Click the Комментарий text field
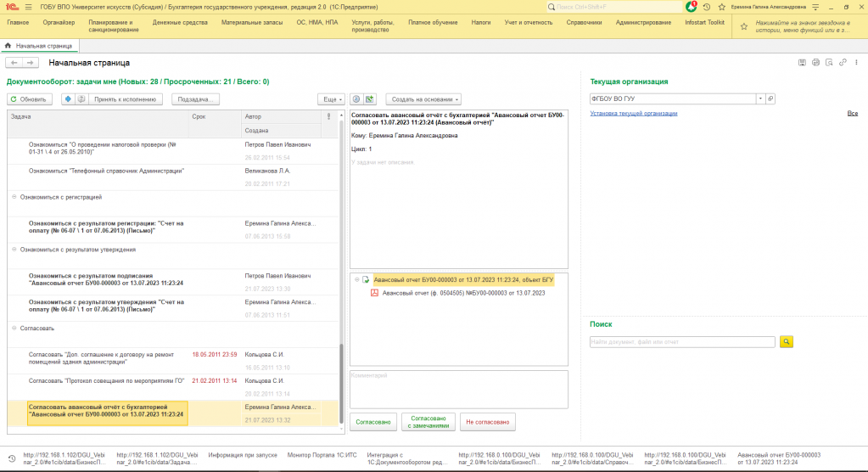Image resolution: width=868 pixels, height=472 pixels. pos(458,389)
